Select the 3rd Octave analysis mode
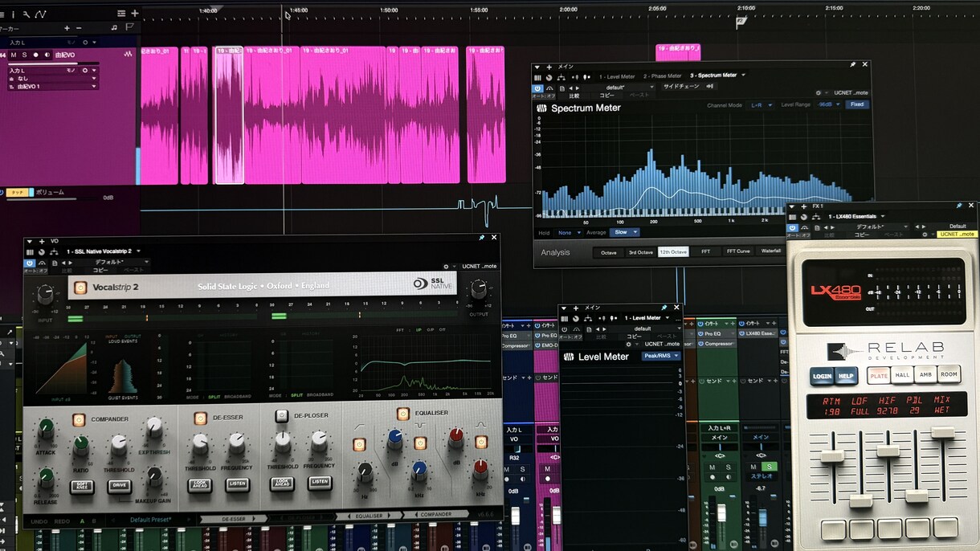Viewport: 980px width, 551px height. click(x=641, y=252)
